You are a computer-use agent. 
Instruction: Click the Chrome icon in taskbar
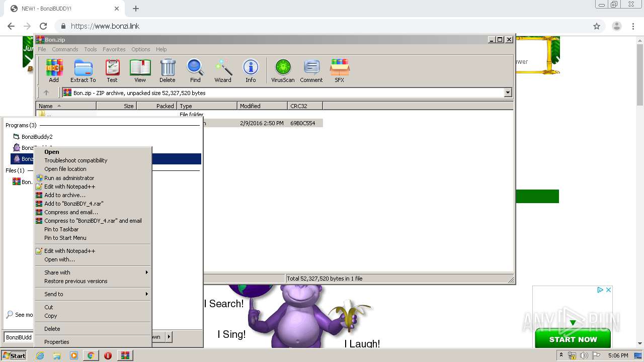91,355
